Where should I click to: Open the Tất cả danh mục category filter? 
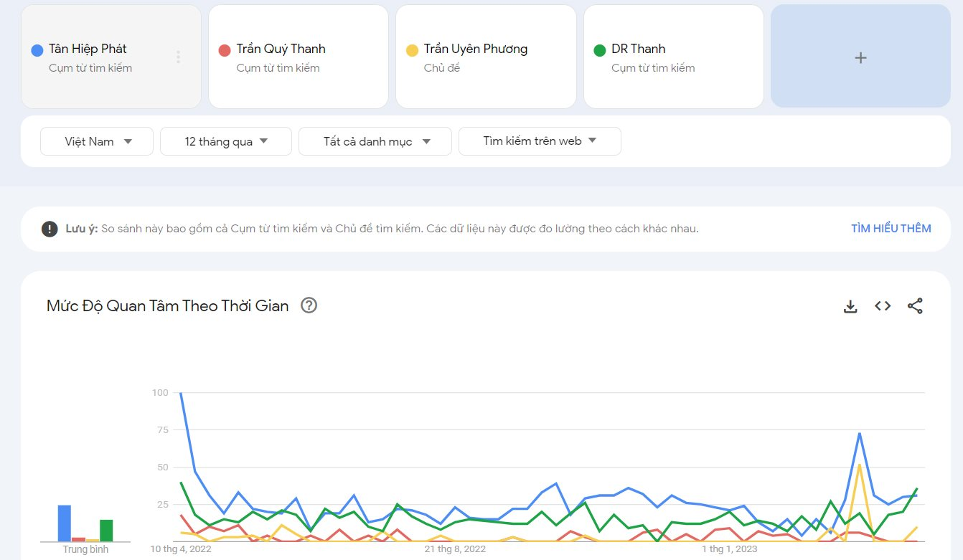375,141
